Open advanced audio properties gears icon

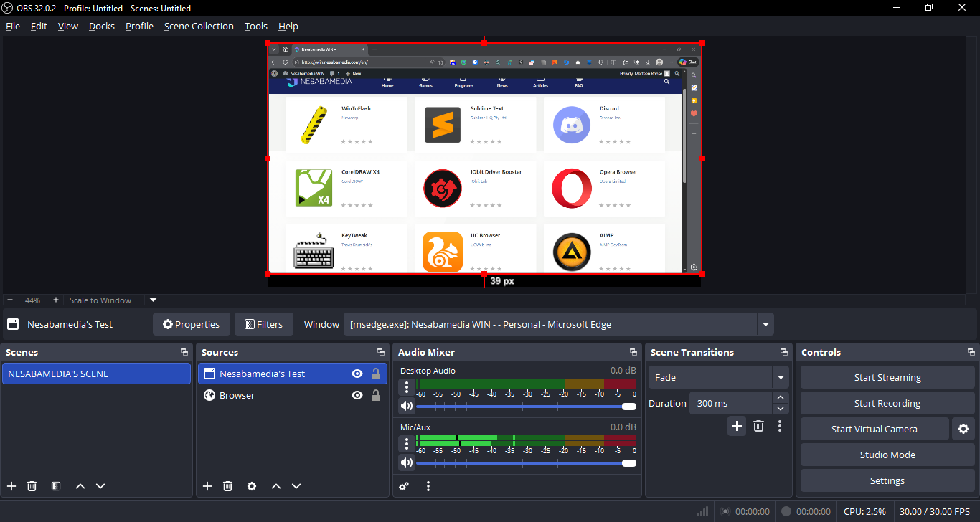(404, 486)
